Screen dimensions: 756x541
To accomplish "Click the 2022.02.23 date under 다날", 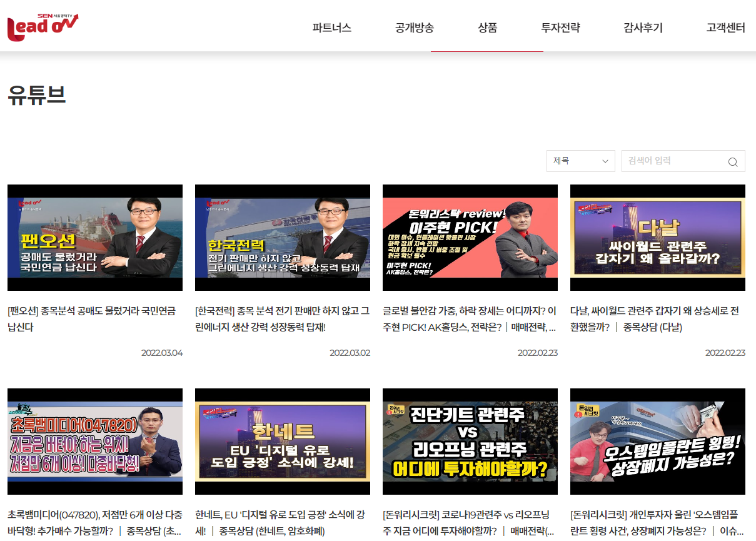I will tap(725, 353).
